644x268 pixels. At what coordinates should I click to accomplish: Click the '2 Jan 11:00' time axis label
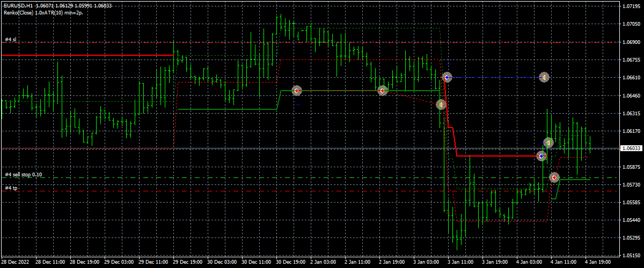[x=357, y=263]
